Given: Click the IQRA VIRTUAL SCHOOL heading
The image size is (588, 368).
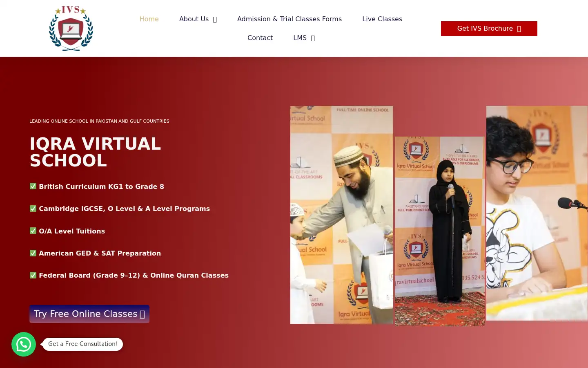Looking at the screenshot, I should (95, 152).
